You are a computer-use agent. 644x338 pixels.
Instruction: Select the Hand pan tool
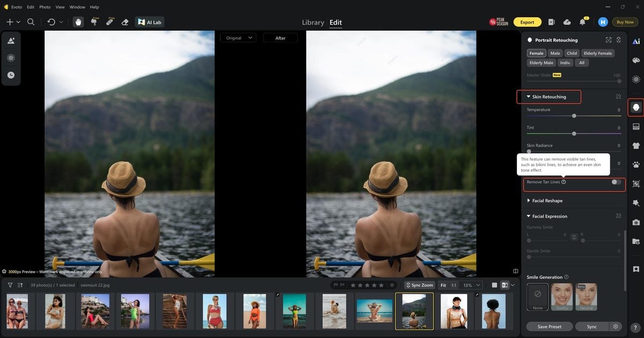coord(78,22)
